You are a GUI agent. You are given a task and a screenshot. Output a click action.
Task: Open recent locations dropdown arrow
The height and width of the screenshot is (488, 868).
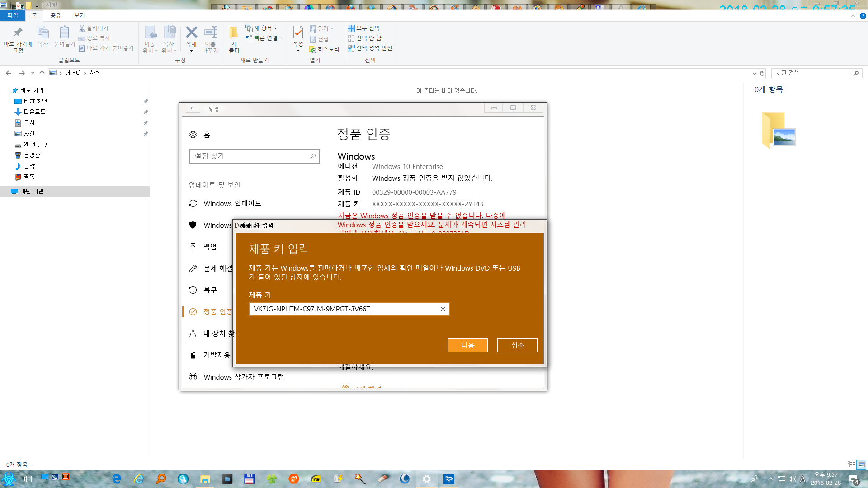click(x=33, y=73)
